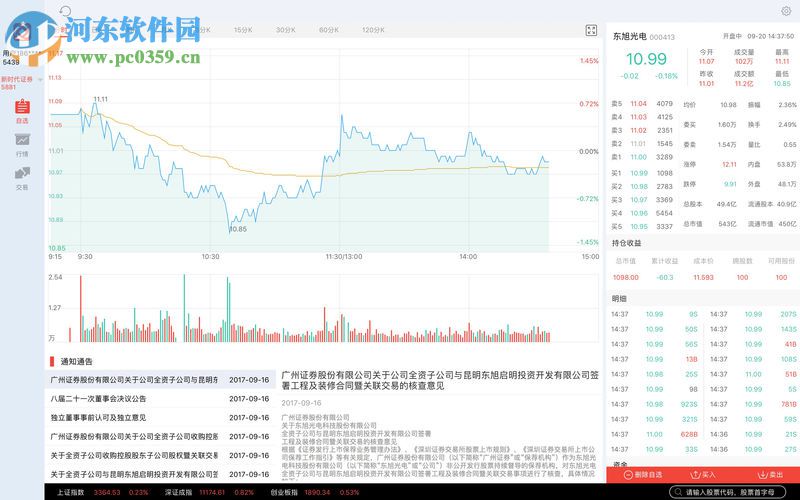Viewport: 800px width, 500px height.
Task: Click the current price 10.99 headline
Action: [646, 59]
